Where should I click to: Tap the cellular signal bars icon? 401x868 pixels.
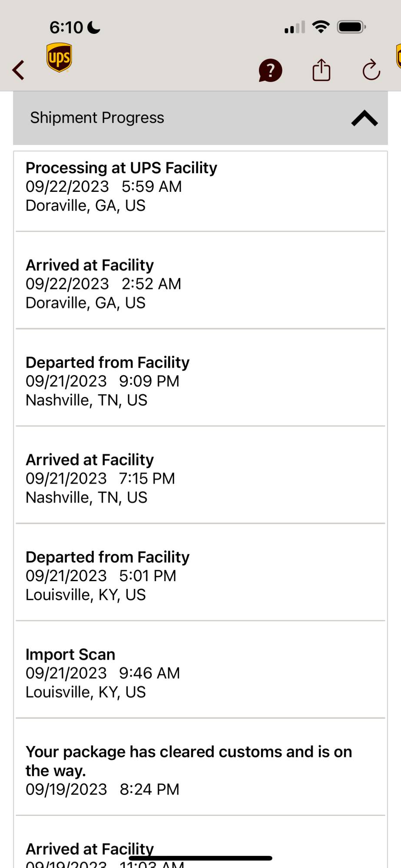tap(295, 27)
